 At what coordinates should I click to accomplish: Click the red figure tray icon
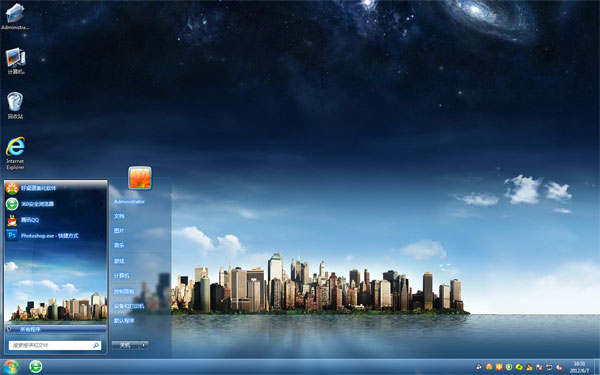tap(529, 367)
